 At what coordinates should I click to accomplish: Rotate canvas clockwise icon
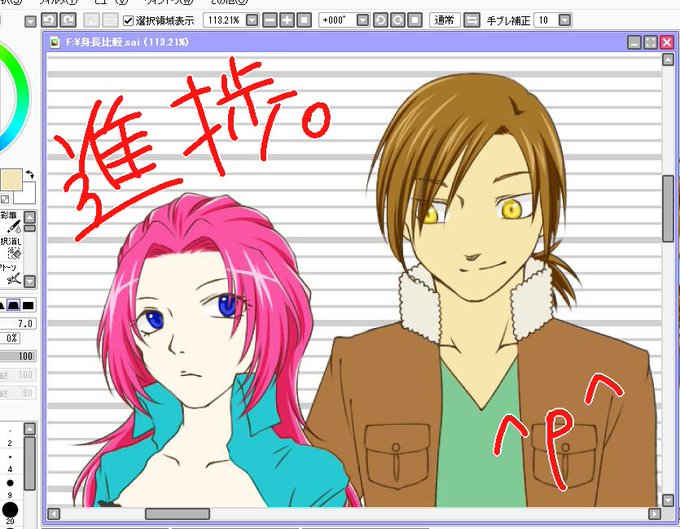tap(398, 20)
